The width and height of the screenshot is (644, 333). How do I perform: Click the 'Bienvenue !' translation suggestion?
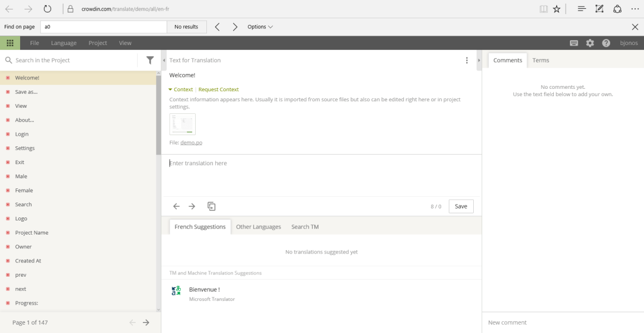click(204, 290)
